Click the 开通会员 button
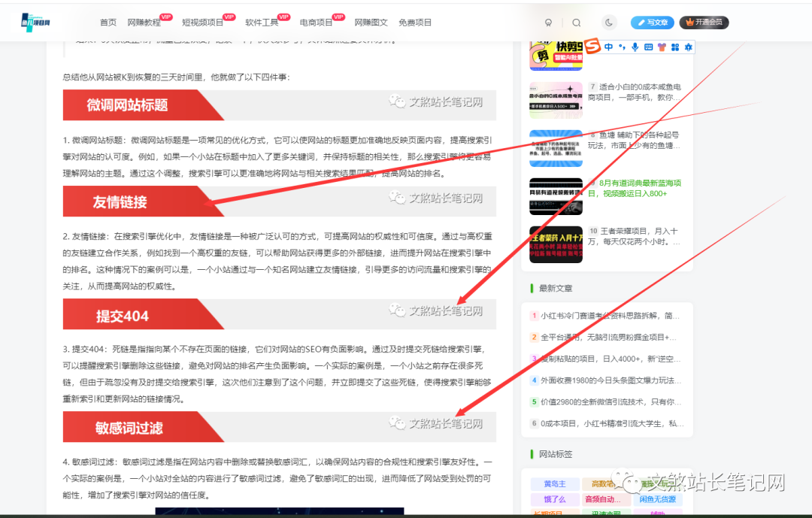This screenshot has width=812, height=518. pos(704,23)
